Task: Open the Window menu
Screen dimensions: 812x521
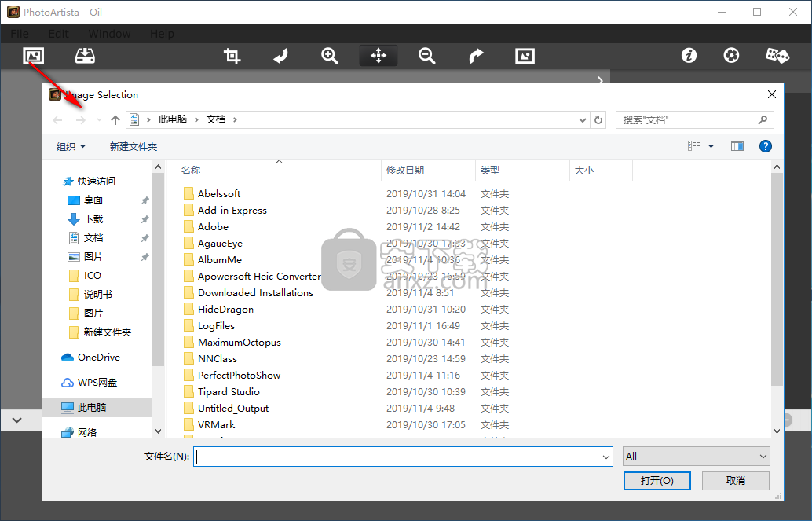Action: tap(109, 34)
